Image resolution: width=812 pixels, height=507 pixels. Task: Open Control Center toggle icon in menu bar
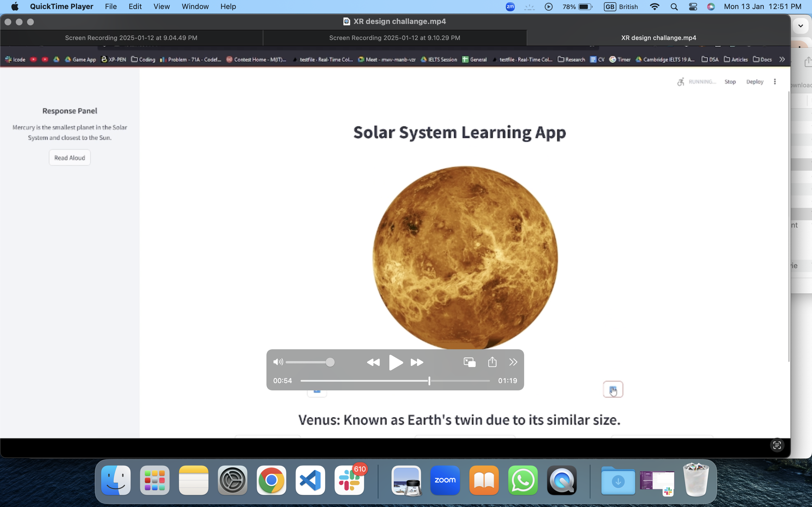point(693,7)
